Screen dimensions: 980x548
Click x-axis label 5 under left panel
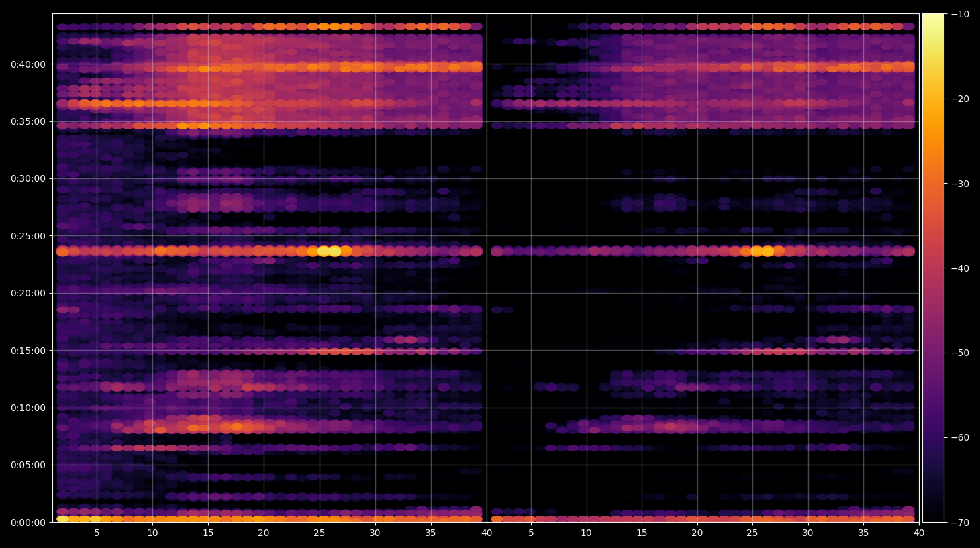tap(97, 533)
